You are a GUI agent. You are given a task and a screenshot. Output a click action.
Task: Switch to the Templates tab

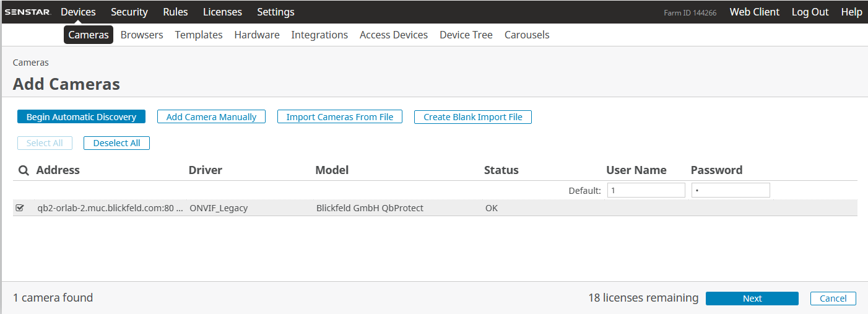(199, 35)
